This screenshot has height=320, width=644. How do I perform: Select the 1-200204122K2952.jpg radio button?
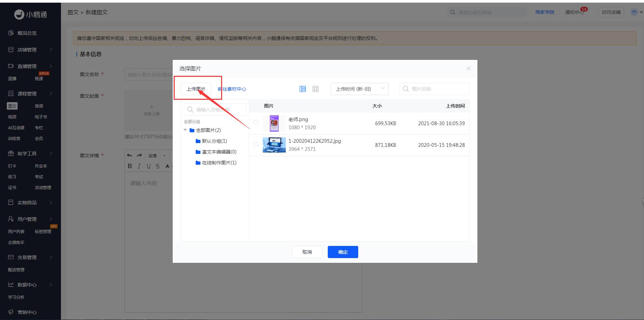coord(256,144)
